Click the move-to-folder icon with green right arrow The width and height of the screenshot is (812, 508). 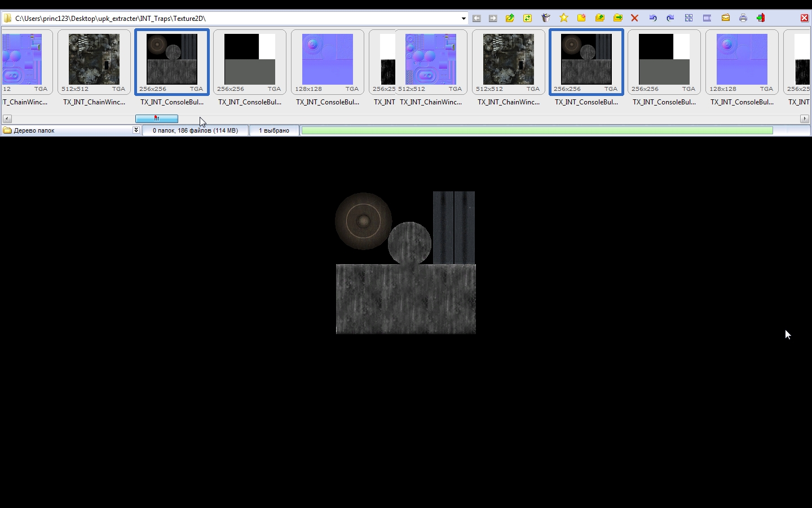coord(618,18)
